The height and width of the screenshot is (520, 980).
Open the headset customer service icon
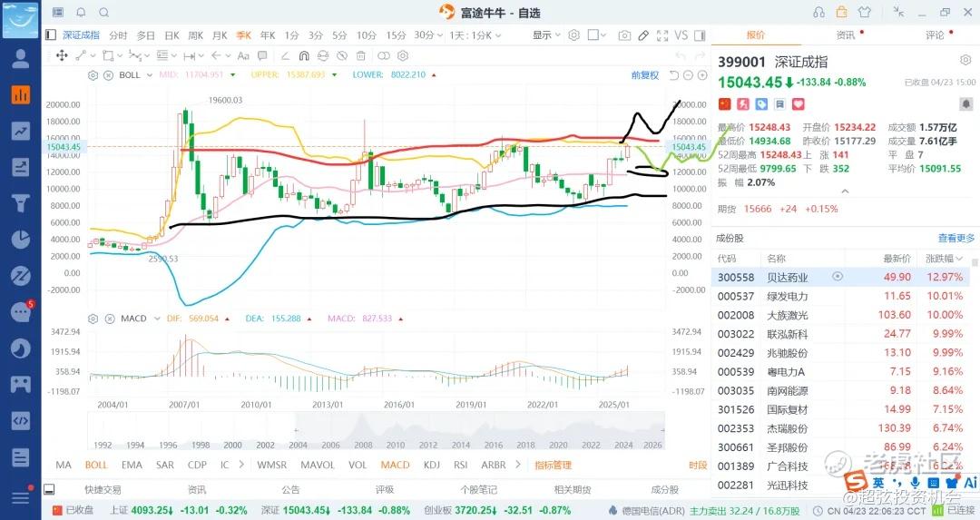(818, 12)
